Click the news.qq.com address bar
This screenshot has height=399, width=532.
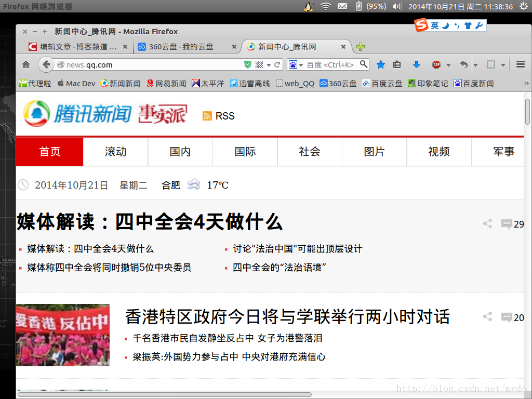(149, 64)
